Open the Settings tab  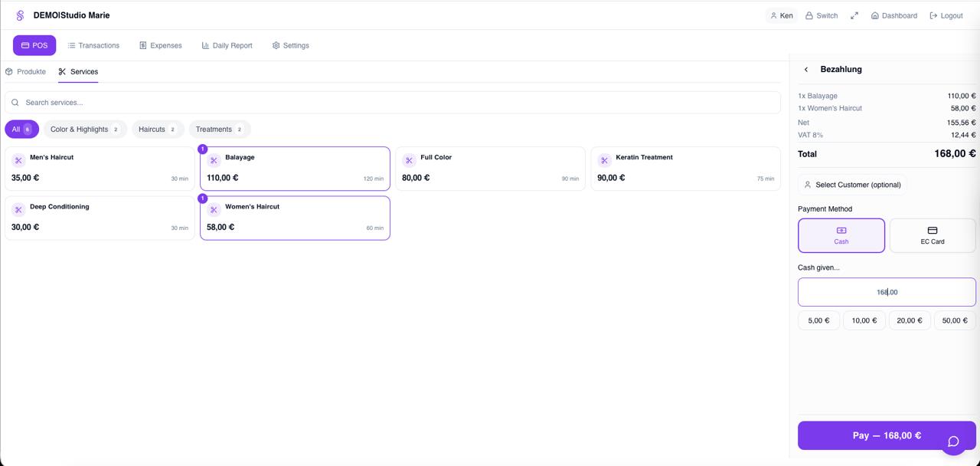tap(291, 45)
